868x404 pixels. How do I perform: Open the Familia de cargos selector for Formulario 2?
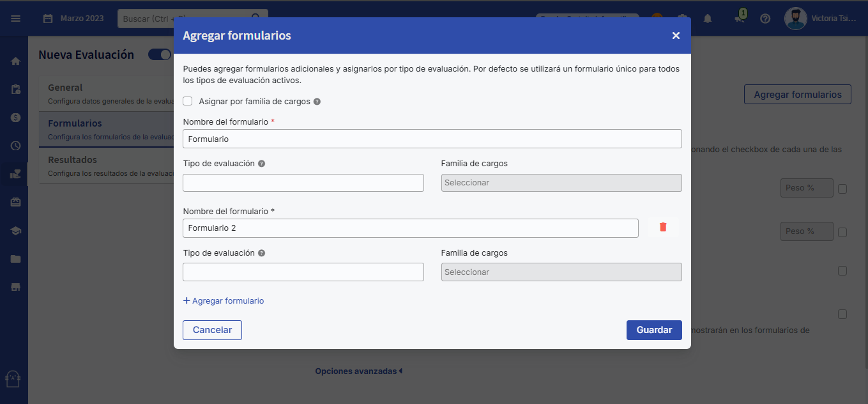click(561, 272)
